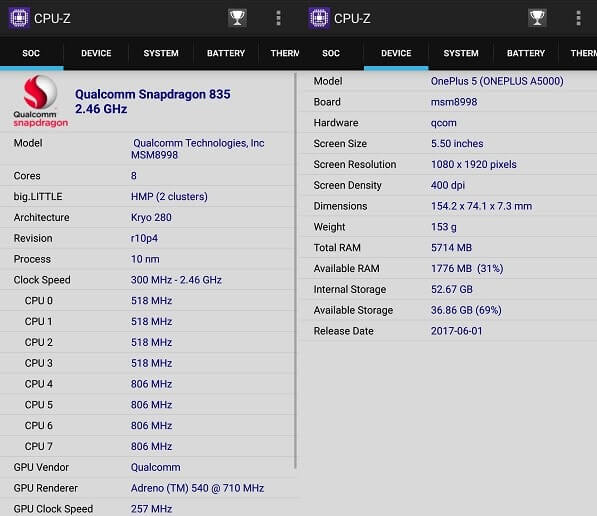Click the 52.67 GB internal storage value
The height and width of the screenshot is (516, 597).
[452, 289]
